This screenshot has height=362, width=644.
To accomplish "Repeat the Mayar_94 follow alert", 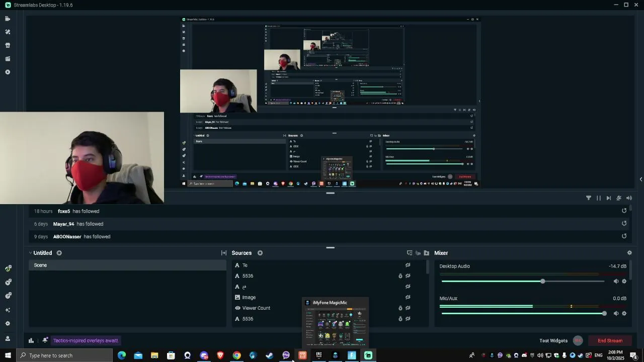I will pyautogui.click(x=624, y=223).
